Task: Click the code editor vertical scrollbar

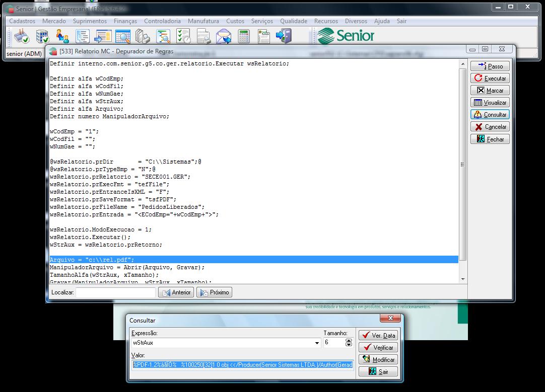Action: coord(463,164)
